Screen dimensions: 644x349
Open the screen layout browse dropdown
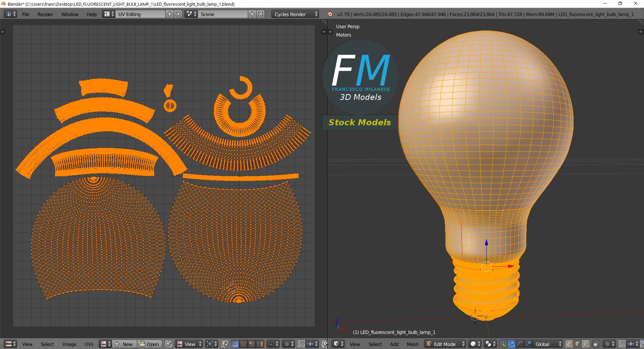pos(109,14)
